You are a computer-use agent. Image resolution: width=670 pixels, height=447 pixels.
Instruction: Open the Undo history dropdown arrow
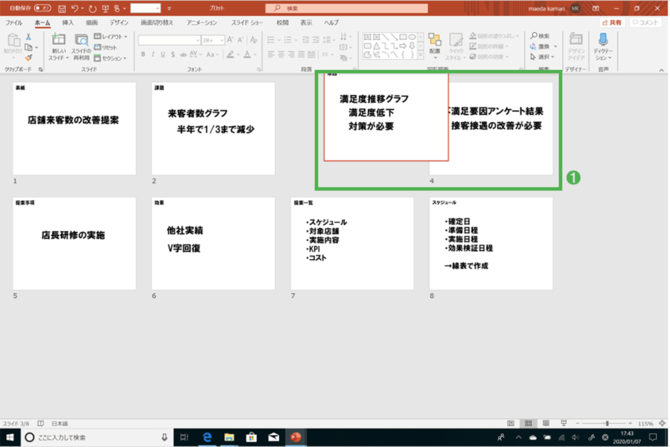click(x=82, y=9)
